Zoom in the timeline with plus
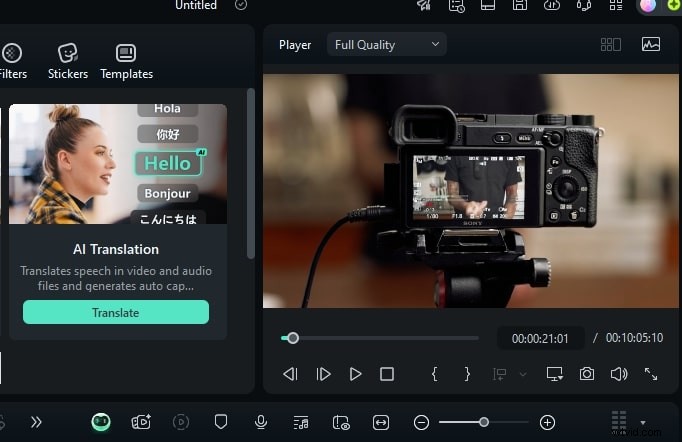 [x=547, y=422]
